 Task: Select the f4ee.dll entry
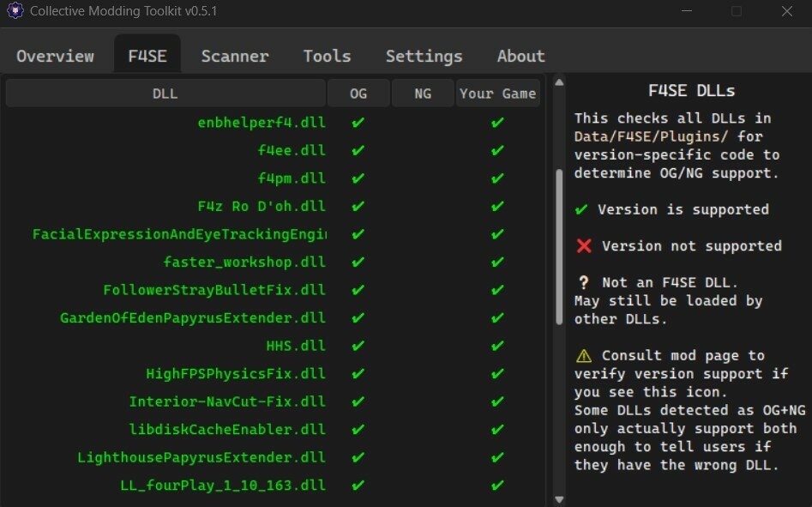coord(292,151)
